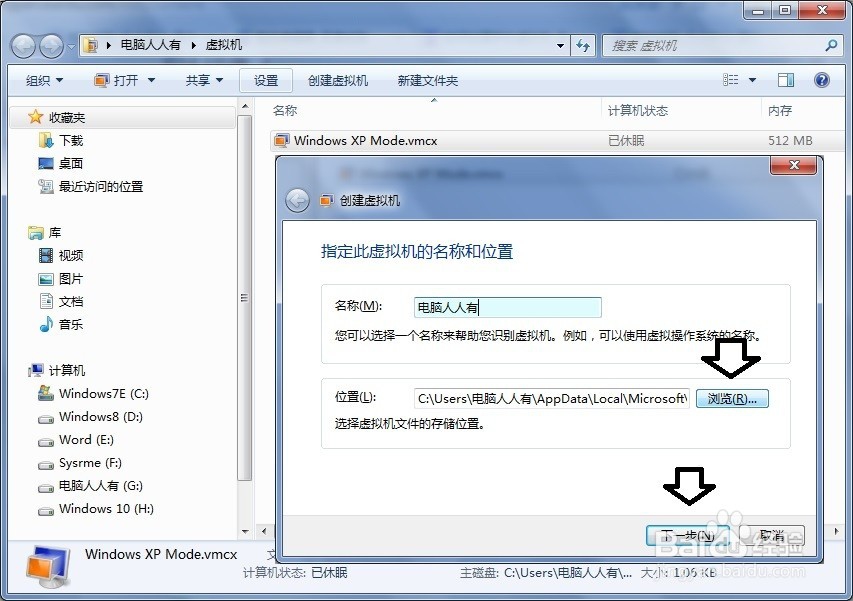Change view with the view icon
The height and width of the screenshot is (601, 853).
[x=731, y=80]
